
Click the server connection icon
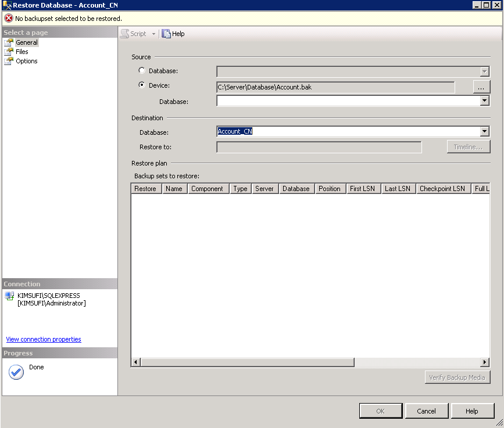tap(9, 296)
